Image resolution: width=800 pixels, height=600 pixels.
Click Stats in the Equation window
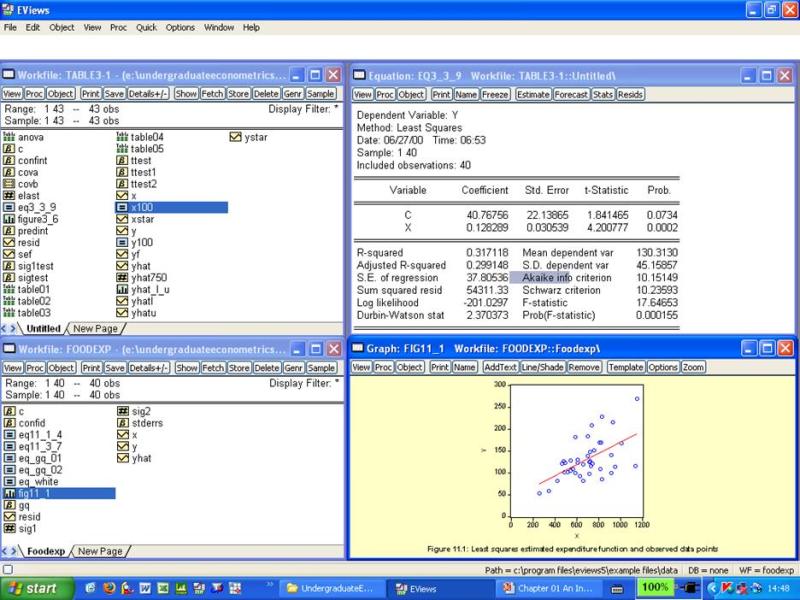click(x=603, y=94)
